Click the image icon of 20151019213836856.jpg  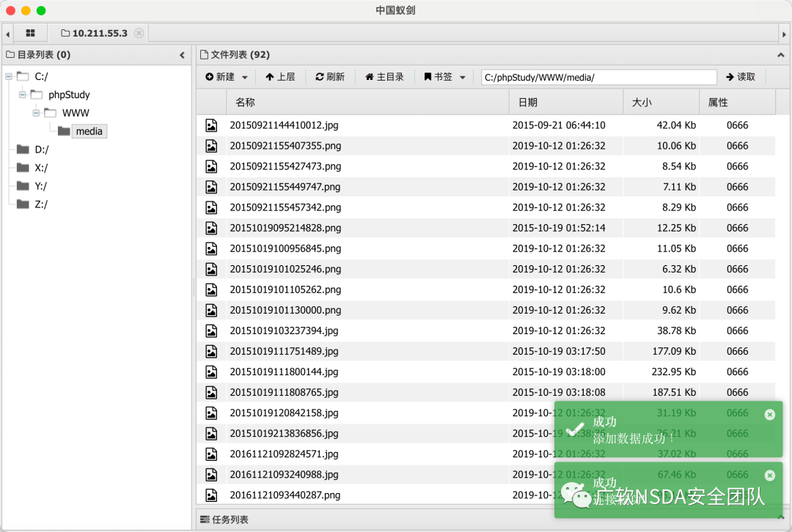pos(211,434)
